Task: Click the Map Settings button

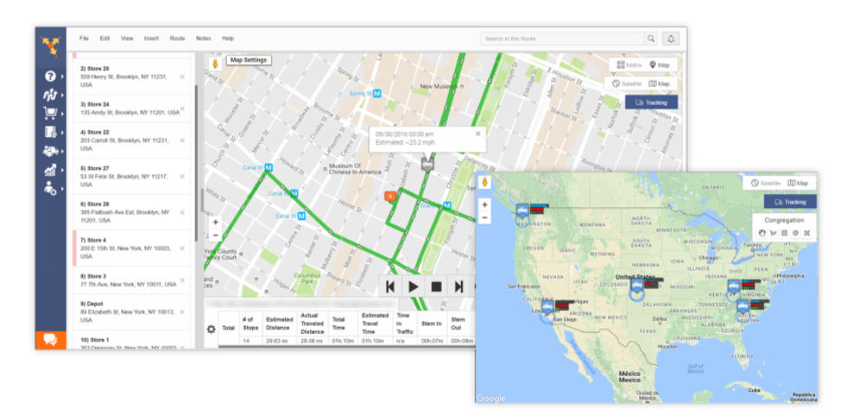Action: tap(249, 60)
